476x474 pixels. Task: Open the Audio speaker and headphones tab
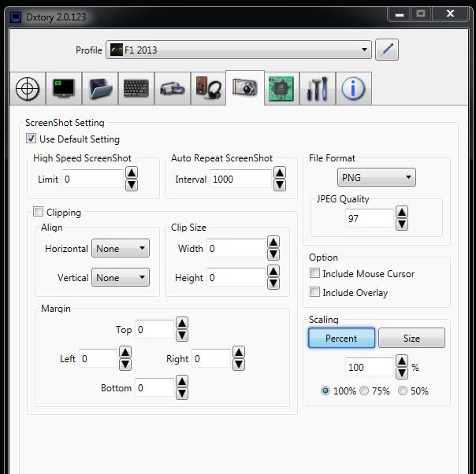click(x=208, y=88)
